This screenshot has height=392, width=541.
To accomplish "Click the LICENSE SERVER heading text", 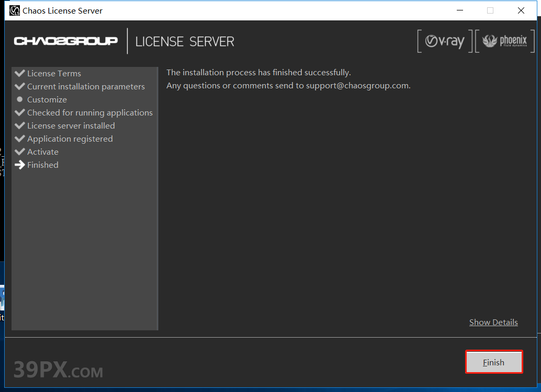I will [185, 42].
